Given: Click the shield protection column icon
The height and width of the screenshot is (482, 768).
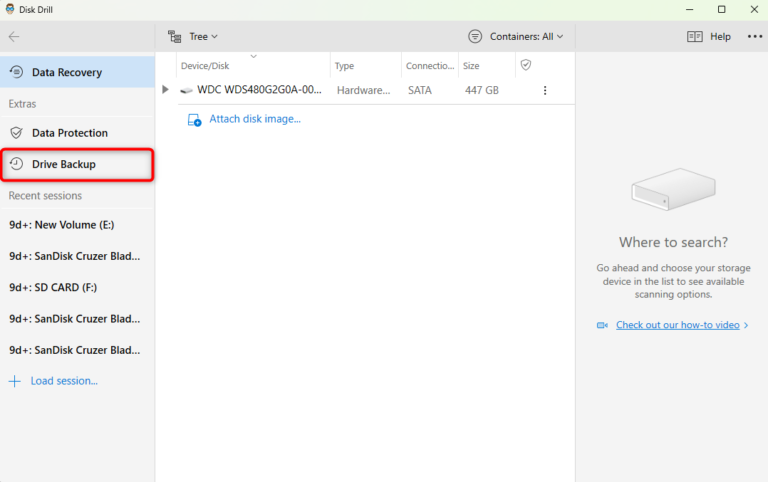Looking at the screenshot, I should [x=526, y=65].
